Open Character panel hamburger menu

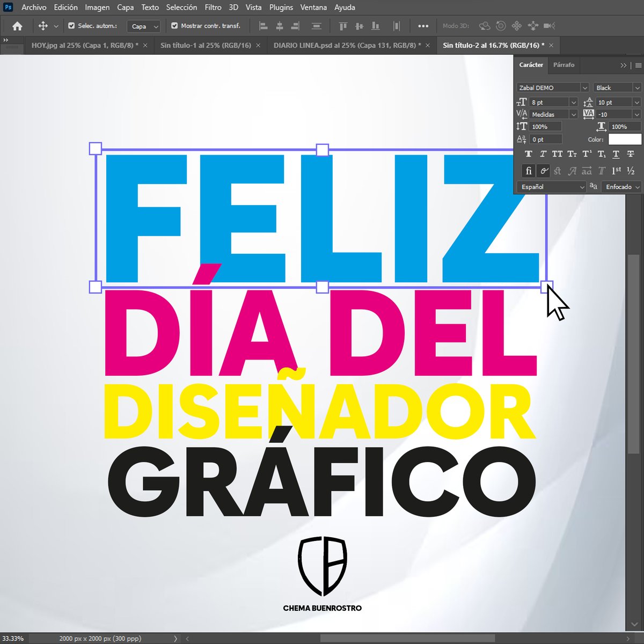coord(638,65)
